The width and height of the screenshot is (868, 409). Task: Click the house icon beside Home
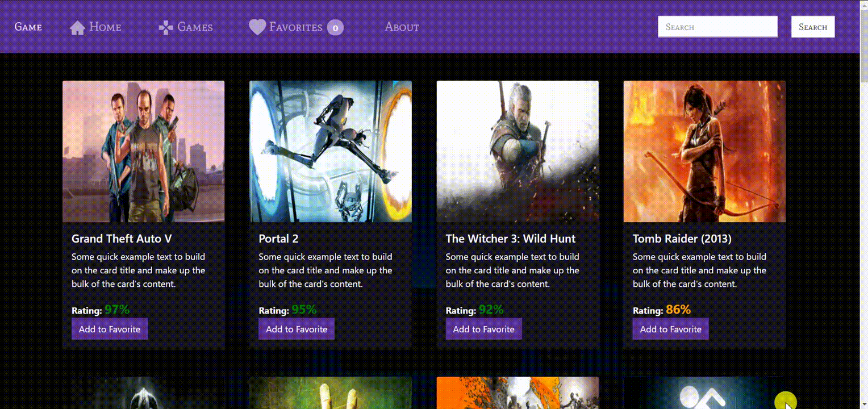coord(77,27)
